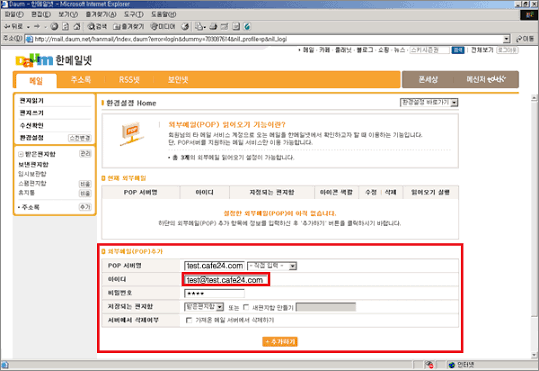The width and height of the screenshot is (539, 371).
Task: Click the Windows flag throbber icon
Action: [529, 15]
